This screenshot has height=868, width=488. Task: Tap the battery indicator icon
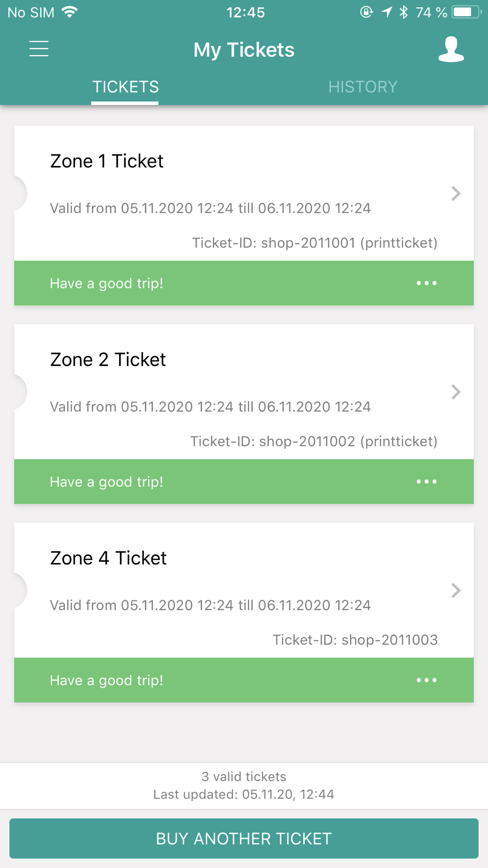466,12
